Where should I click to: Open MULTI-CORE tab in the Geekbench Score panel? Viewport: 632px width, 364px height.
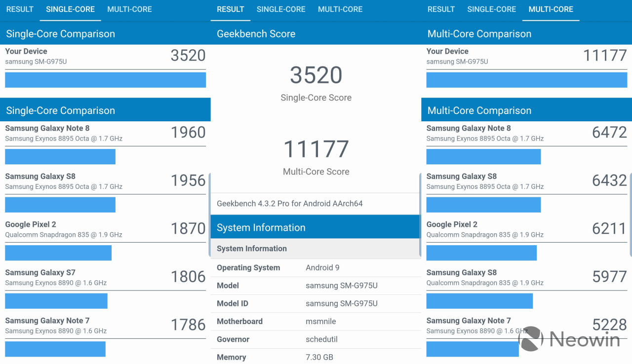pyautogui.click(x=340, y=9)
